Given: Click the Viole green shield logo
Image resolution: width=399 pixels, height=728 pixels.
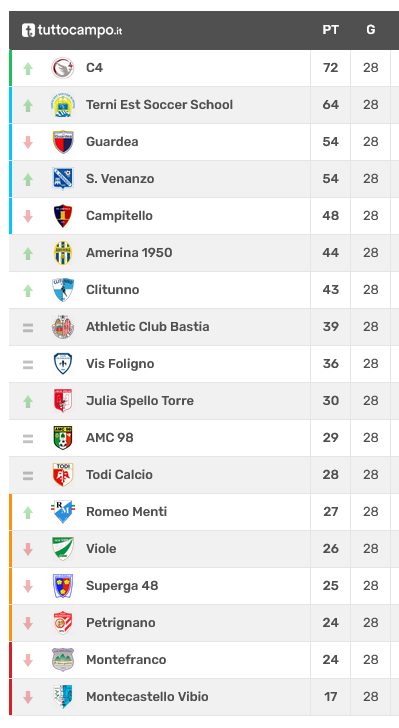Looking at the screenshot, I should pos(63,549).
